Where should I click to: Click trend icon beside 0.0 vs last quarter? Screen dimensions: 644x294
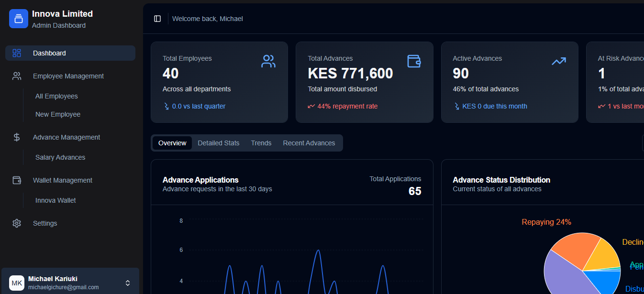167,106
